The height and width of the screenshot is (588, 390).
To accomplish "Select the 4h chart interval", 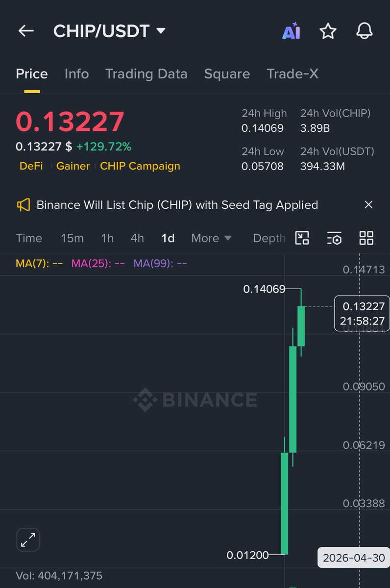I will click(x=137, y=238).
